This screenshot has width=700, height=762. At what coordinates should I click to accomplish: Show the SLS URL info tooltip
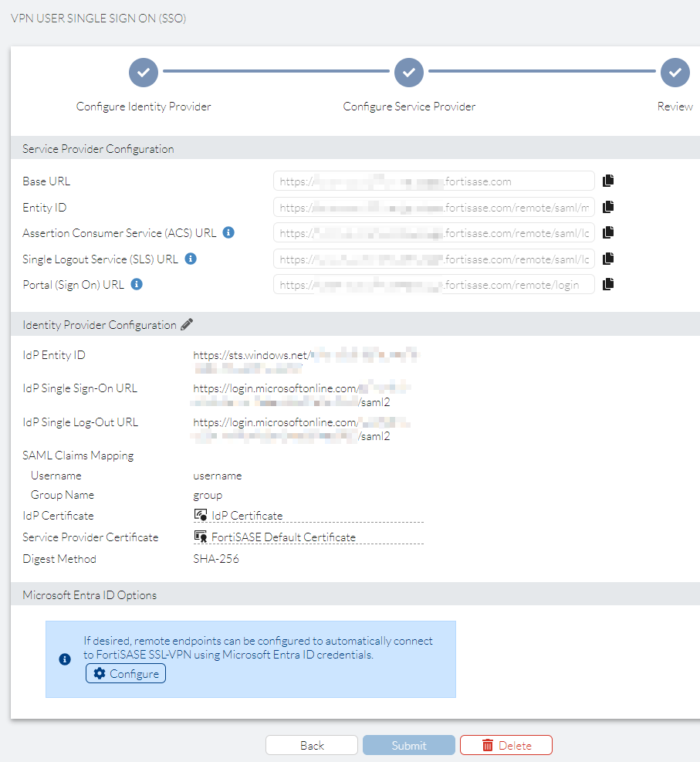(x=189, y=258)
